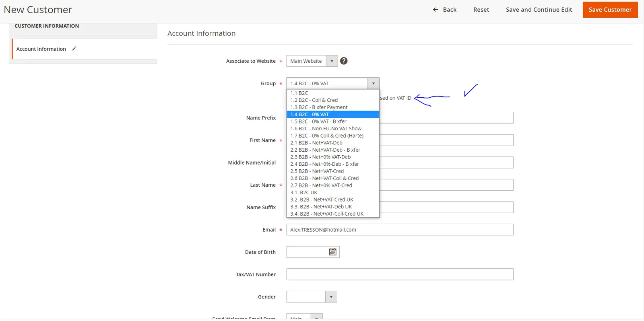This screenshot has width=644, height=321.
Task: Click the Back button
Action: coord(444,10)
